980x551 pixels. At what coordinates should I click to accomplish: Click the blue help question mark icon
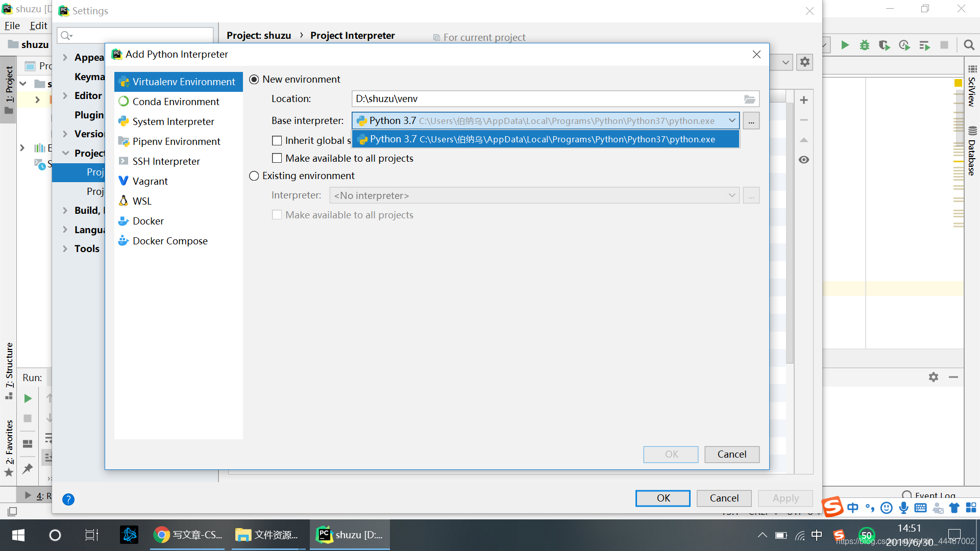[68, 499]
